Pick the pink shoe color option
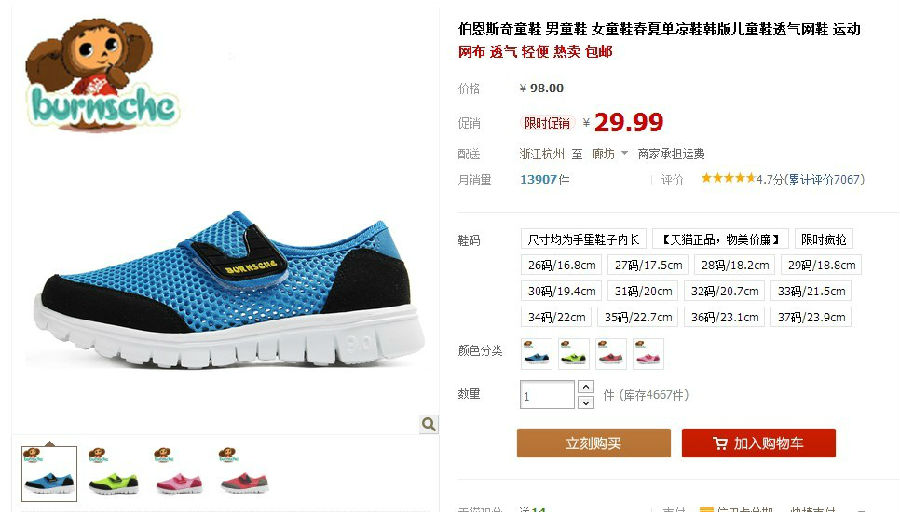 point(648,353)
